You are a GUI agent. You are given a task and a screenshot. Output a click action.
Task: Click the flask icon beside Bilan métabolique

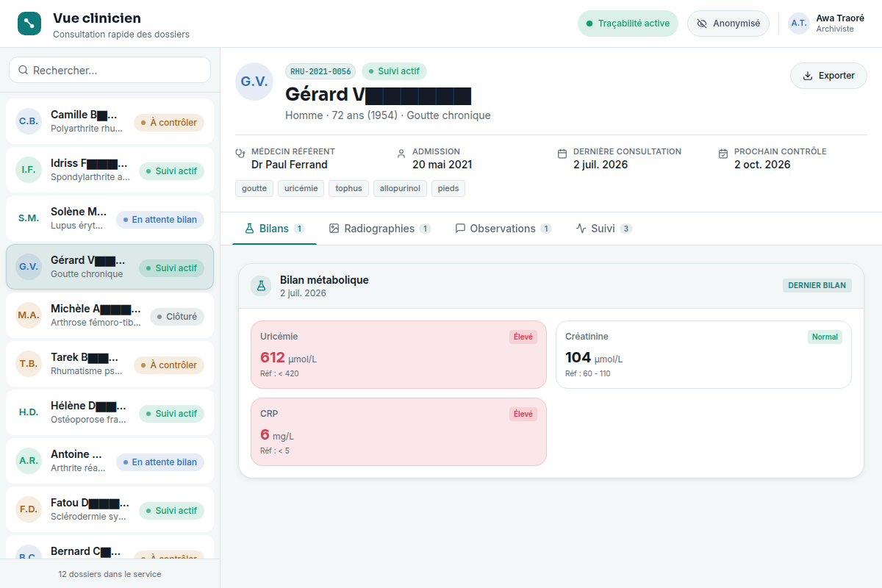pyautogui.click(x=261, y=286)
